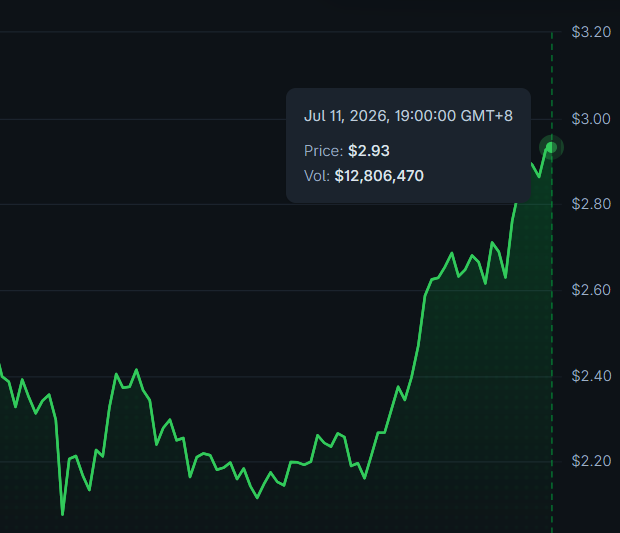Click the $3.00 axis label

pos(591,119)
